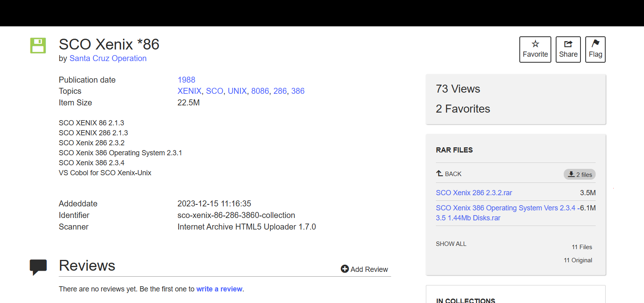
Task: Click the 73 Views statistic
Action: (458, 89)
